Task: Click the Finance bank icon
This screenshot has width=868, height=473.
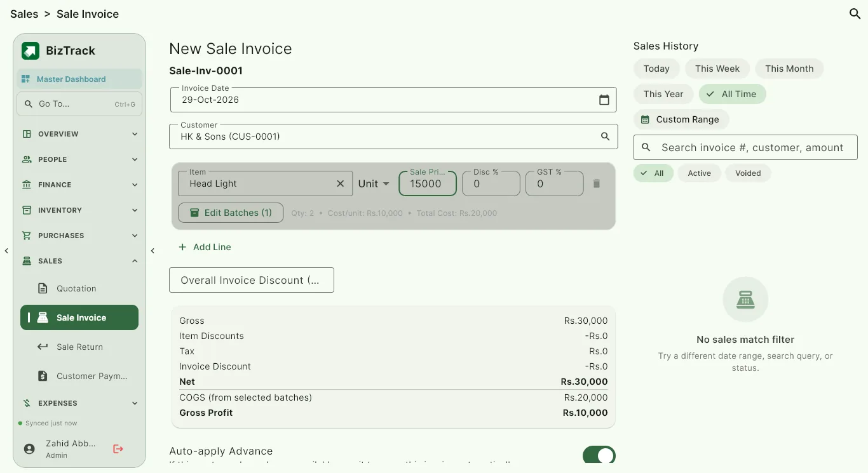Action: click(x=27, y=185)
